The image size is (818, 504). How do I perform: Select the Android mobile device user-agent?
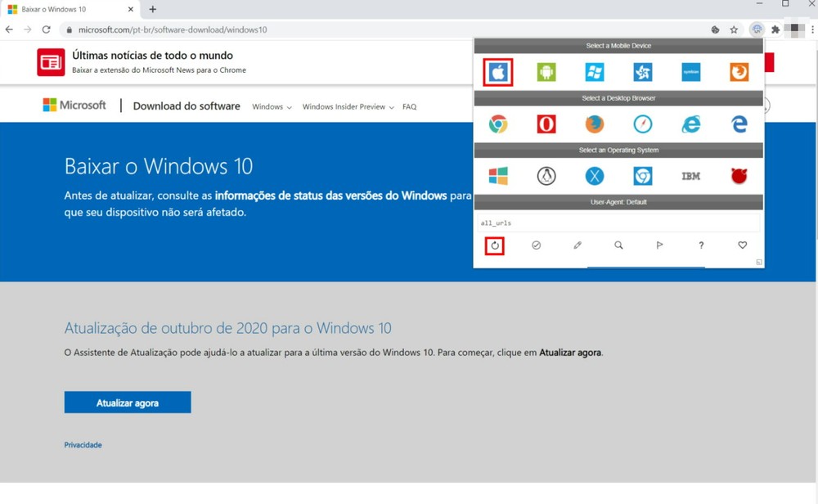(x=546, y=72)
